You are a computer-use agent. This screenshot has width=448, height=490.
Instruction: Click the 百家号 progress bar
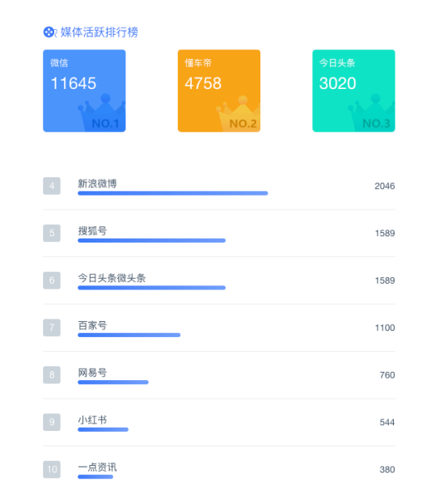129,335
